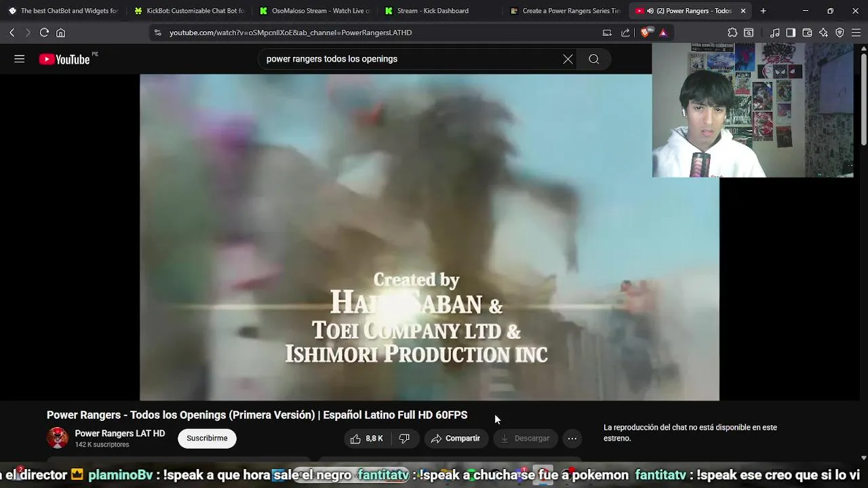The image size is (868, 488).
Task: Open Leo AI sparkle icon
Action: (823, 33)
